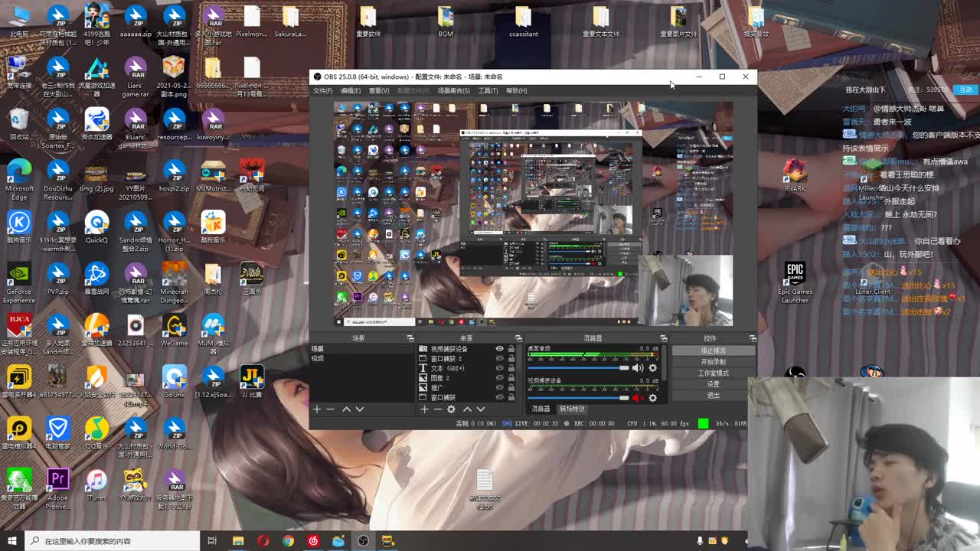980x551 pixels.
Task: Toggle visibility of 视频捕获设备 source
Action: point(500,349)
